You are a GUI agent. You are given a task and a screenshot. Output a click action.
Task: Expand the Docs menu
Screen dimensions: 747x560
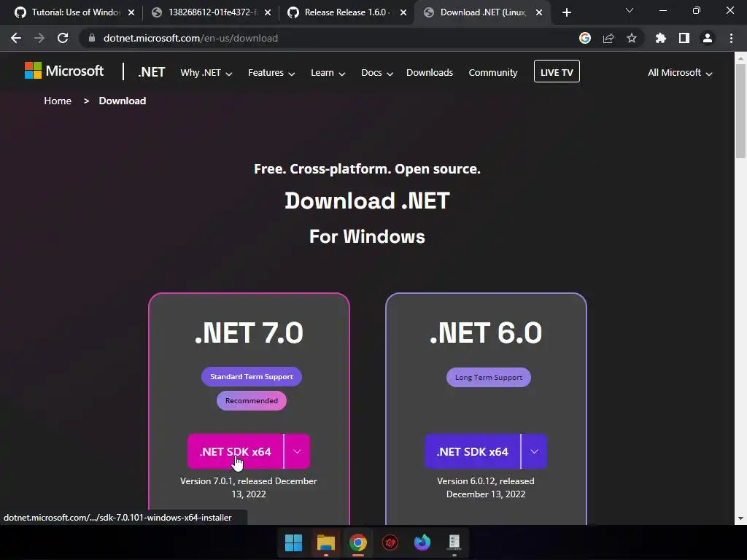click(377, 73)
